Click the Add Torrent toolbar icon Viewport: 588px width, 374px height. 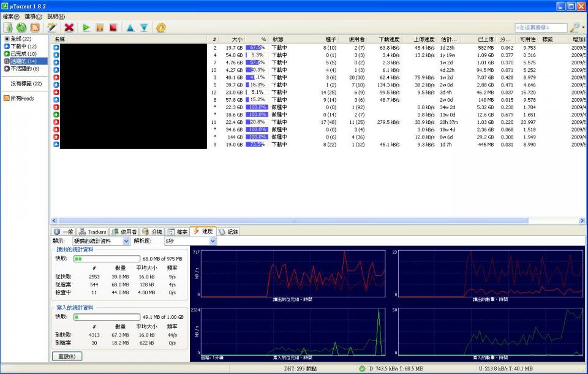[x=8, y=28]
